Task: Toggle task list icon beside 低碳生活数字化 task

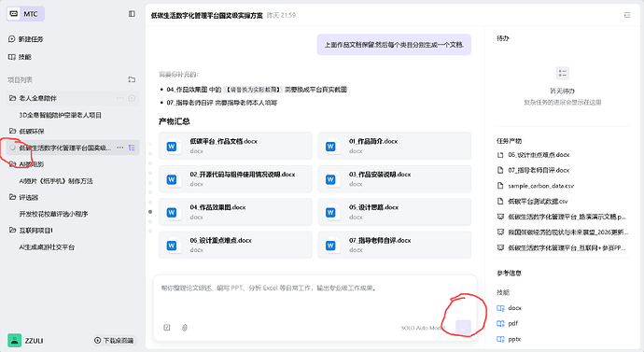Action: [132, 148]
